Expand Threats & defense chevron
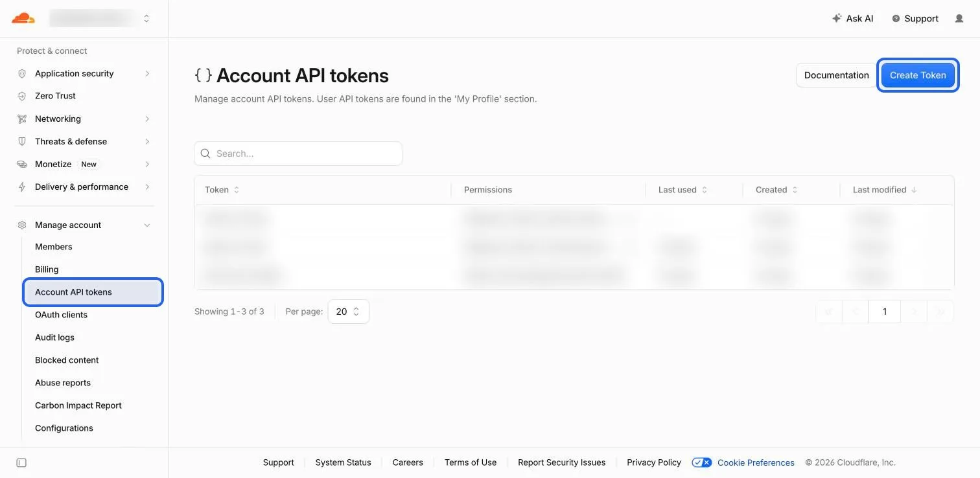The width and height of the screenshot is (980, 478). [147, 142]
